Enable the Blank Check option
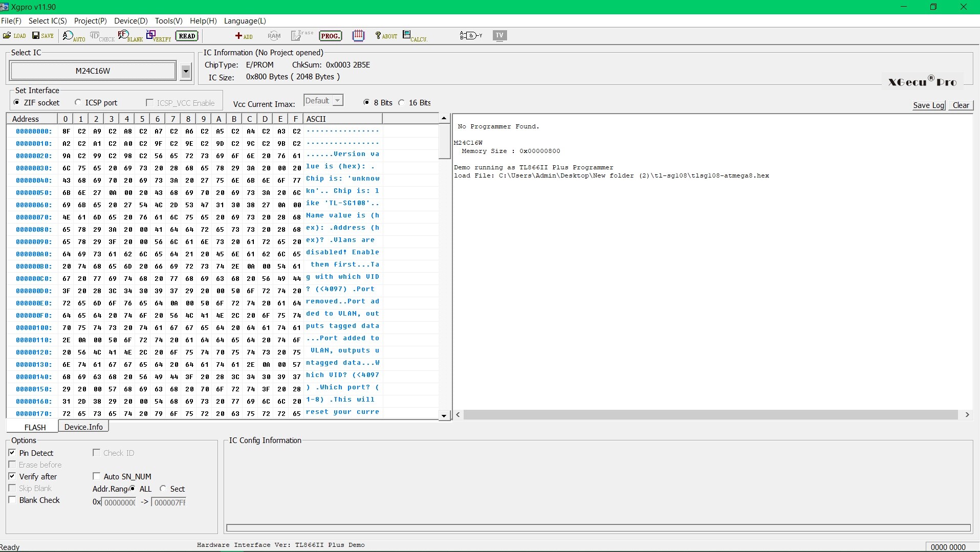Screen dimensions: 980x552 pos(12,500)
